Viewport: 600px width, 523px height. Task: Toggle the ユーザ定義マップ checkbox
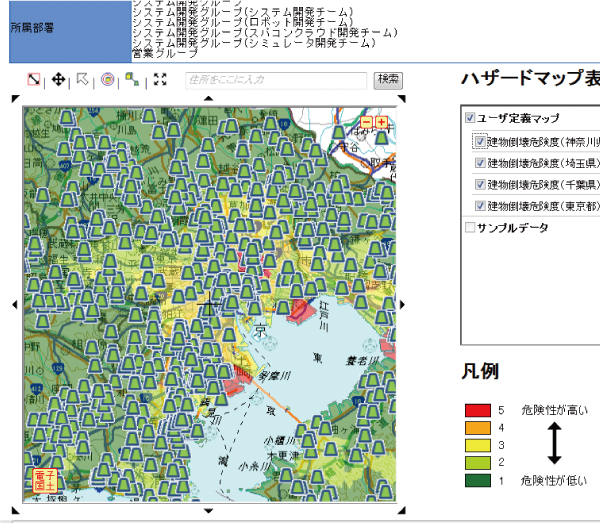(x=470, y=117)
